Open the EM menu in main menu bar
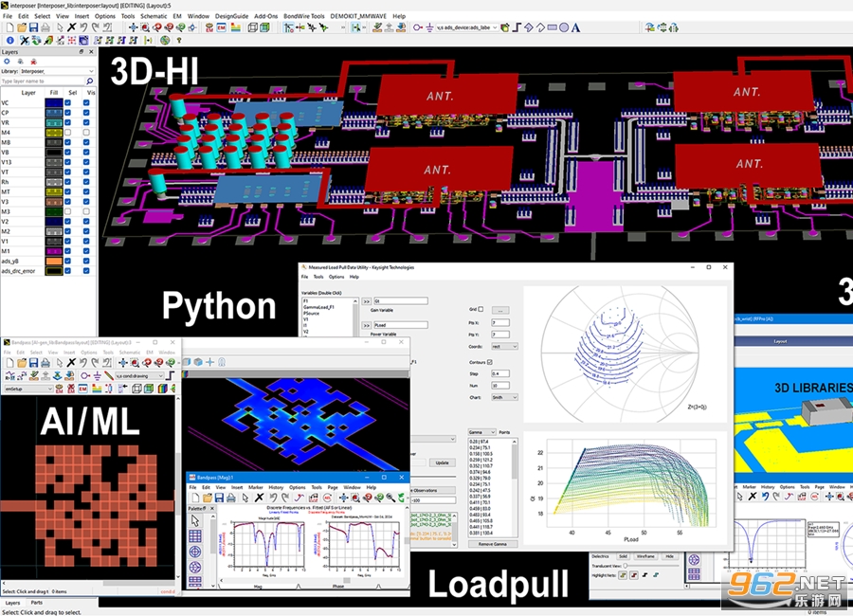The image size is (853, 616). pos(177,16)
